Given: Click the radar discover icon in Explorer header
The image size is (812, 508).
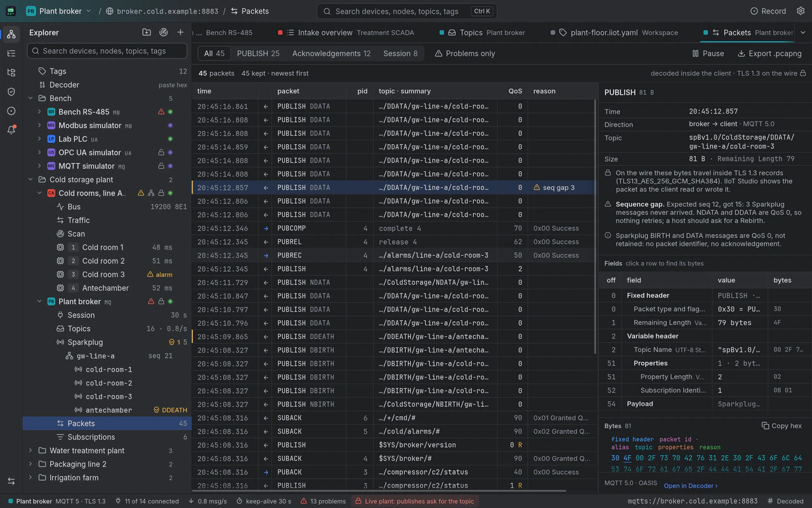Looking at the screenshot, I should [164, 32].
